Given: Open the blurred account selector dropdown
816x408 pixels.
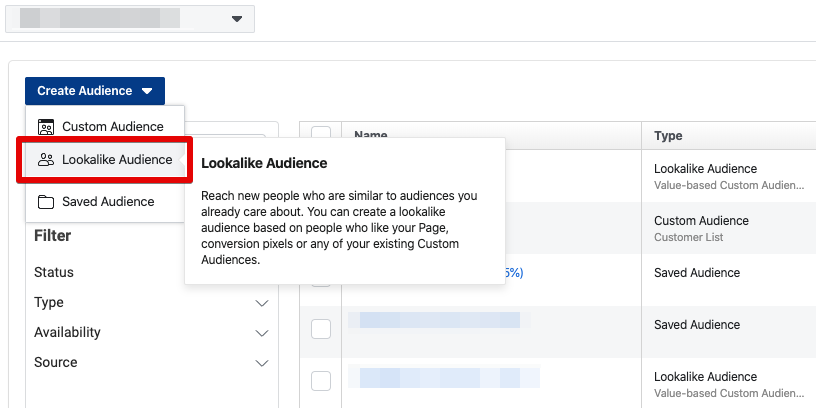Looking at the screenshot, I should (x=130, y=19).
